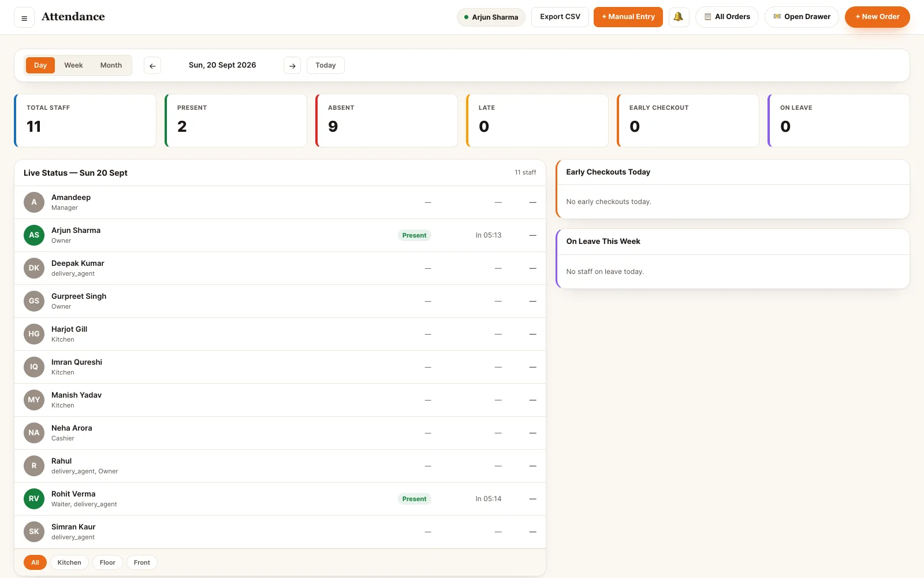The width and height of the screenshot is (924, 578).
Task: Click Rahul's R avatar
Action: pyautogui.click(x=34, y=466)
